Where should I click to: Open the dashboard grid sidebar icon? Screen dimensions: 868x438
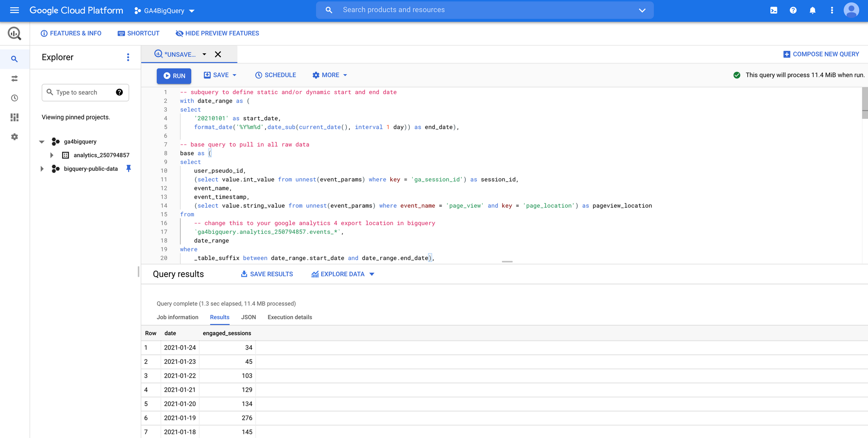(x=14, y=117)
